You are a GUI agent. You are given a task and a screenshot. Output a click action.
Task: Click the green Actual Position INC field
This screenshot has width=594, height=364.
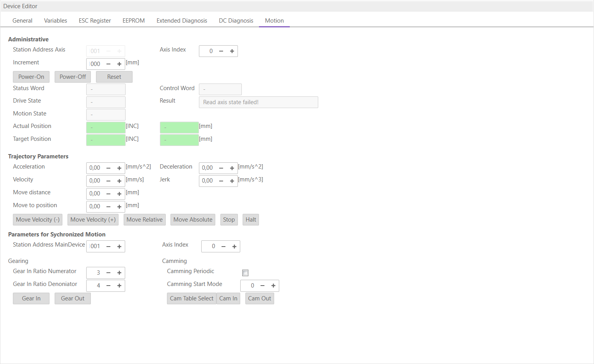(105, 128)
